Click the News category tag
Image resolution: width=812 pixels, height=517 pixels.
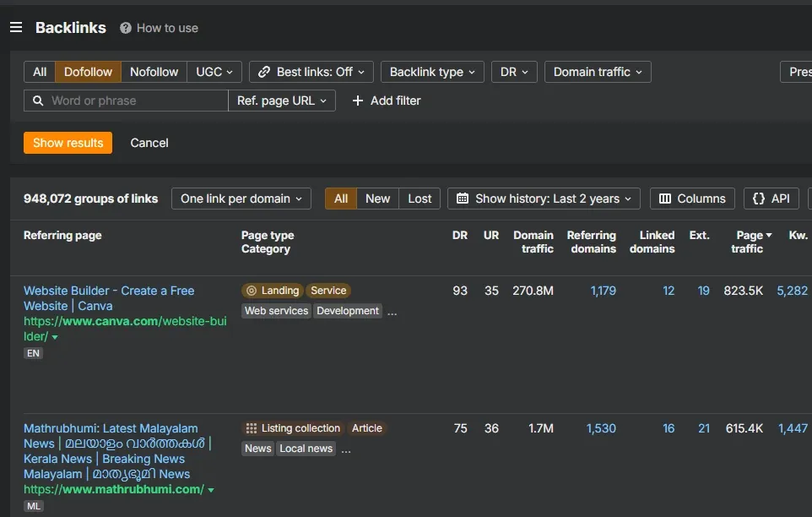[x=258, y=449]
